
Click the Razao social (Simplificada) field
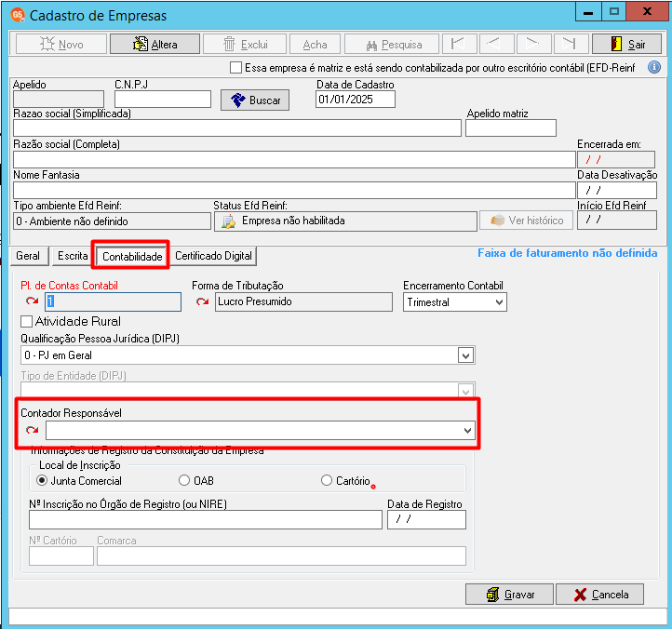point(237,128)
